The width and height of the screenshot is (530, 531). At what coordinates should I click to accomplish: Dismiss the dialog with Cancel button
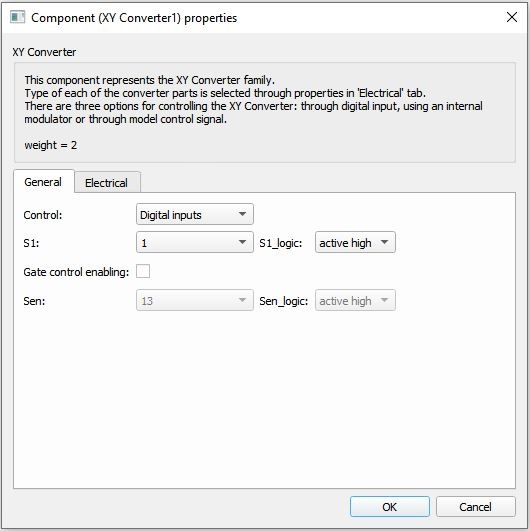click(x=476, y=507)
